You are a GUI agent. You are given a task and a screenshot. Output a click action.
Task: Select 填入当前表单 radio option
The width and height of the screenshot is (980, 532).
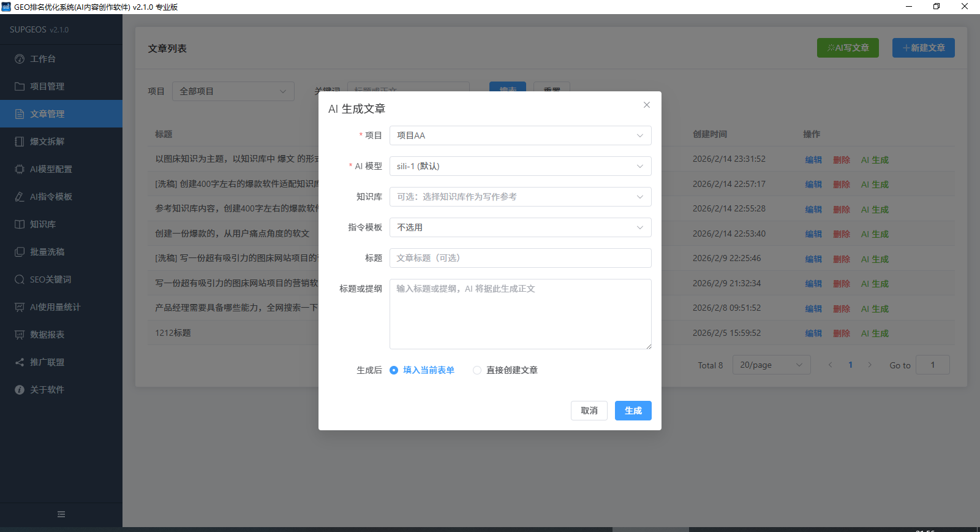[422, 370]
